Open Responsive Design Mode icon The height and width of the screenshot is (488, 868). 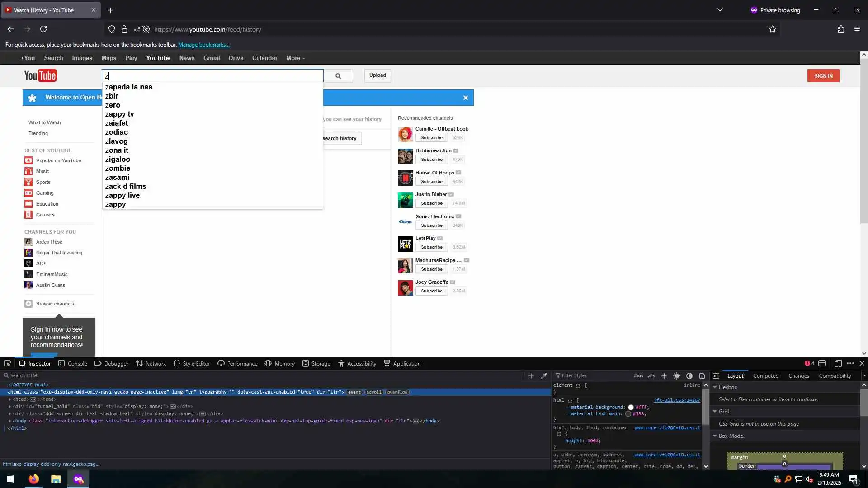[838, 363]
